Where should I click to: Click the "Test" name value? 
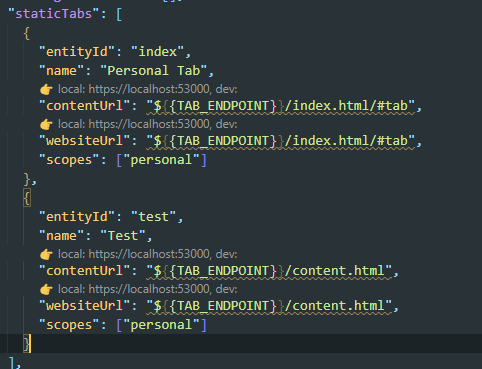point(123,236)
